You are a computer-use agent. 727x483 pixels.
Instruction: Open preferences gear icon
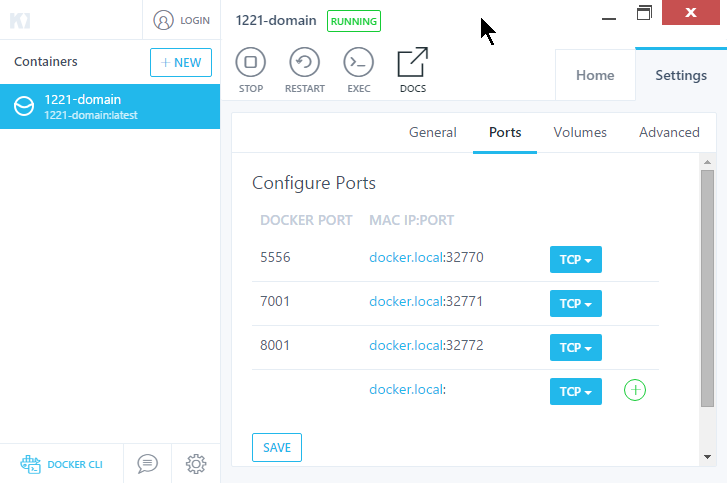[x=196, y=464]
